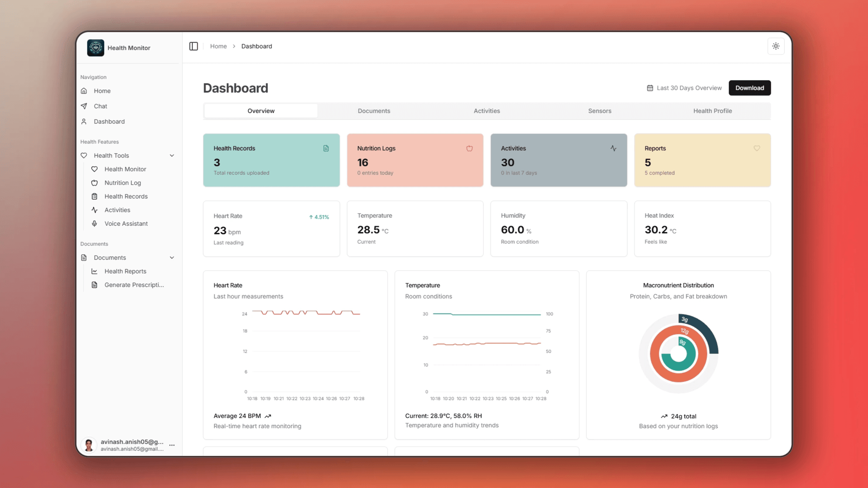Click the Chat paper-plane icon
This screenshot has width=868, height=488.
[84, 106]
